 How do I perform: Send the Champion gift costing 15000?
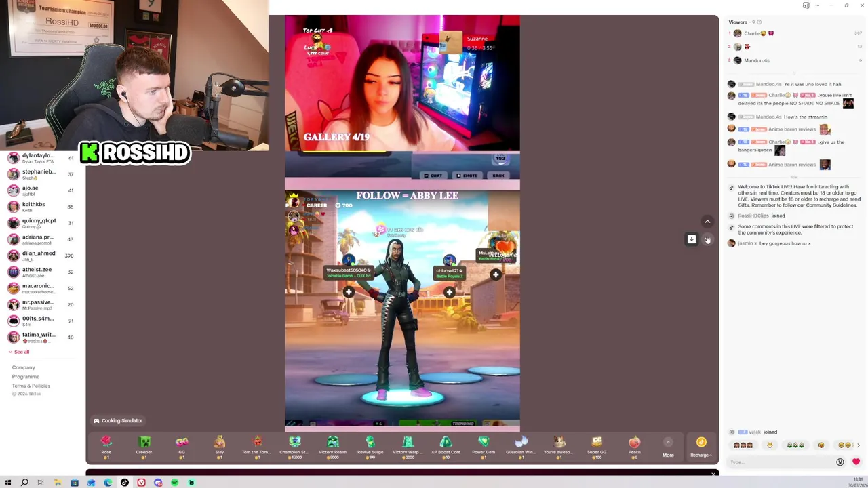point(294,447)
